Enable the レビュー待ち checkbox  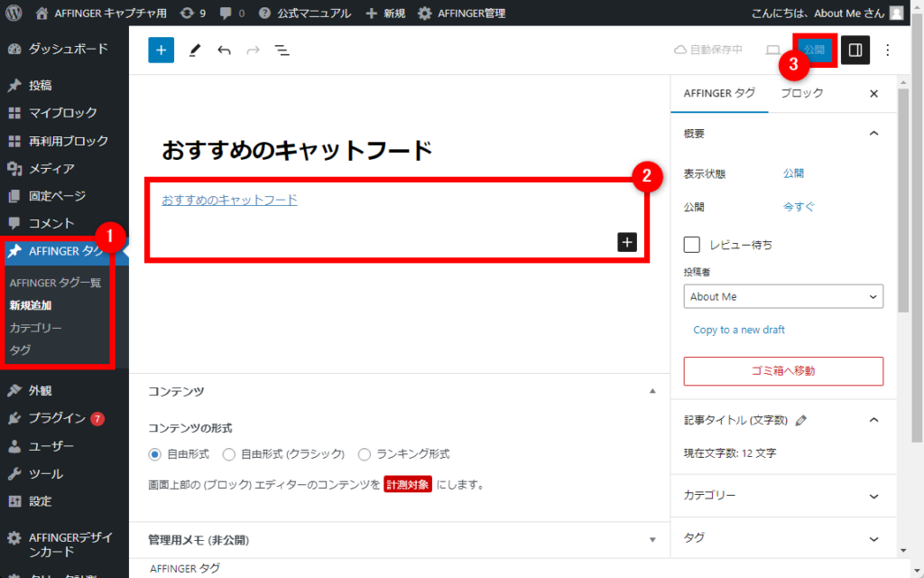tap(692, 245)
